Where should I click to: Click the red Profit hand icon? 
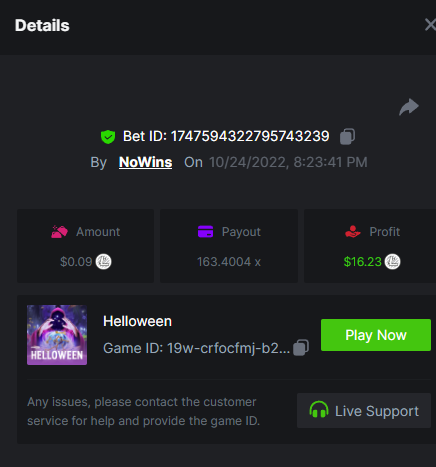pos(353,232)
